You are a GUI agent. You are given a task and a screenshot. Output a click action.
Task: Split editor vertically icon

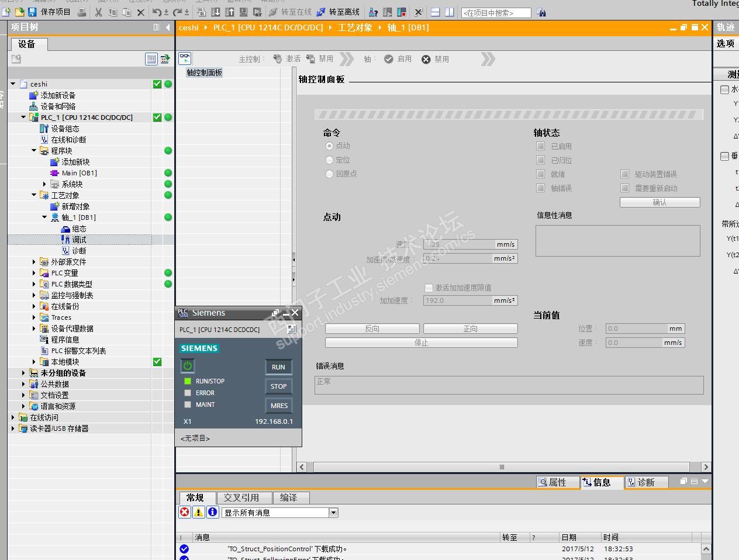pyautogui.click(x=450, y=12)
